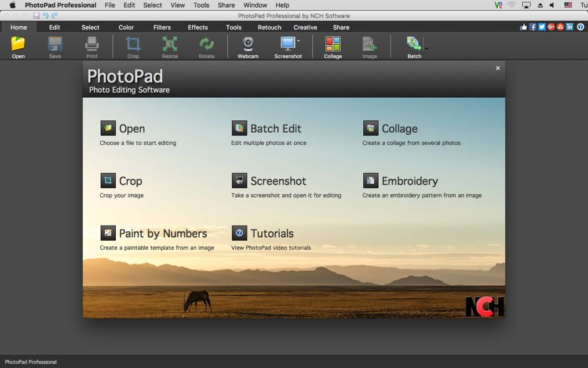Screen dimensions: 588x368
Task: Click the Collage toolbar icon
Action: click(x=333, y=44)
